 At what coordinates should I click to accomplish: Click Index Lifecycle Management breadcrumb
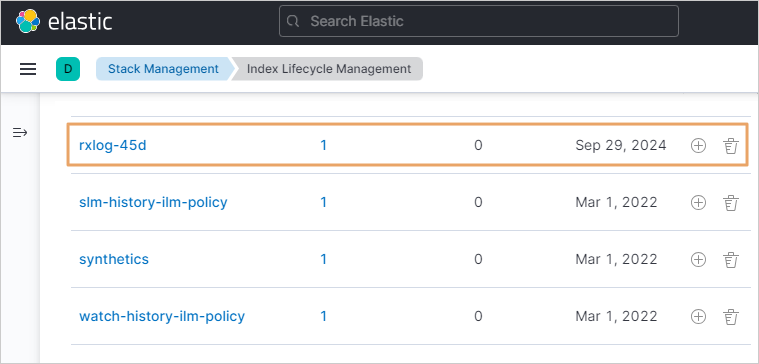329,69
